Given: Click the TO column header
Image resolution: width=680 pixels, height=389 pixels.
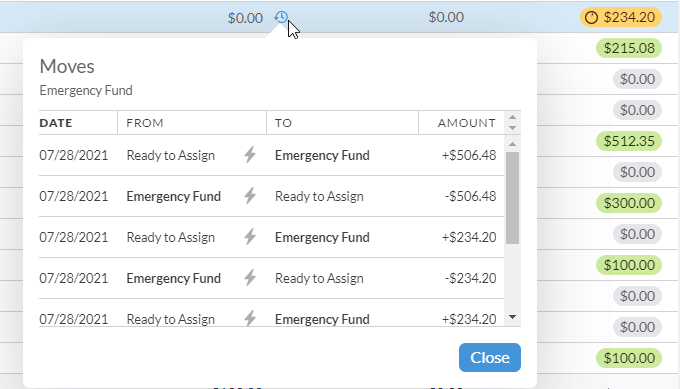Looking at the screenshot, I should (x=283, y=123).
